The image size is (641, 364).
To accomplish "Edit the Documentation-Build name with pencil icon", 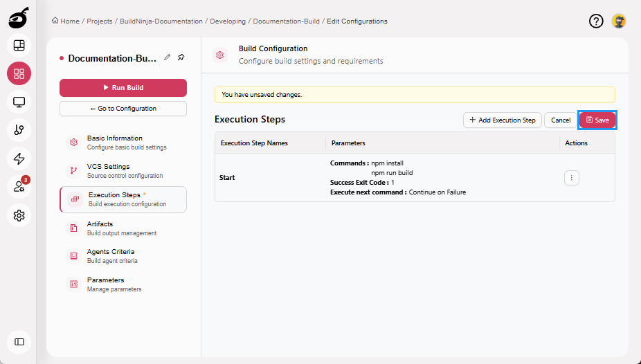I will [x=168, y=58].
